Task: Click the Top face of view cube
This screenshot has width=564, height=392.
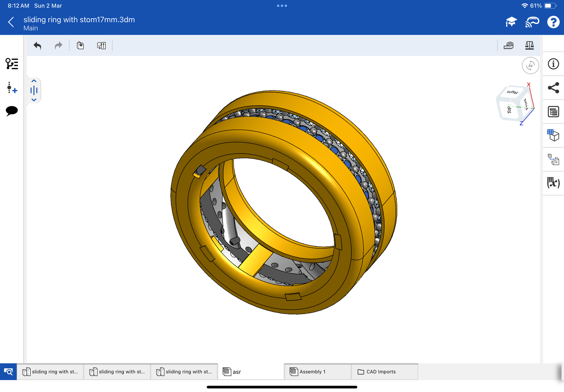Action: coord(509,110)
